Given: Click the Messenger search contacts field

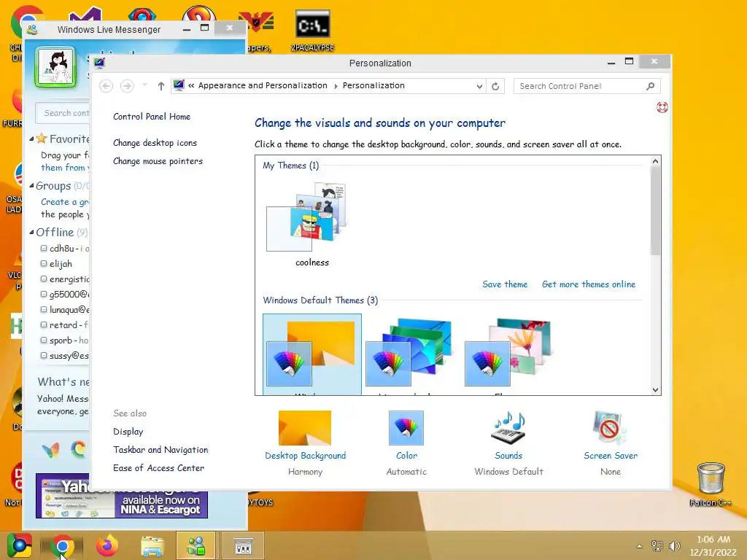Looking at the screenshot, I should tap(63, 113).
